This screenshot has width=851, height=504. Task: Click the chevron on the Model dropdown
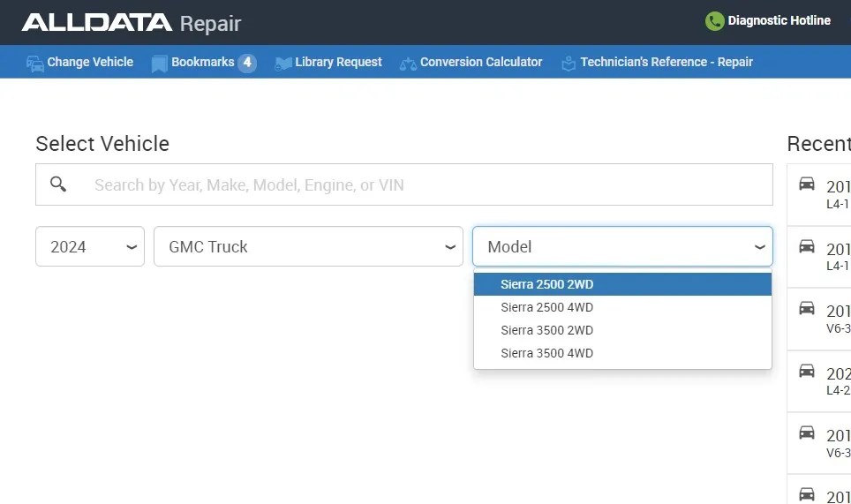(760, 247)
